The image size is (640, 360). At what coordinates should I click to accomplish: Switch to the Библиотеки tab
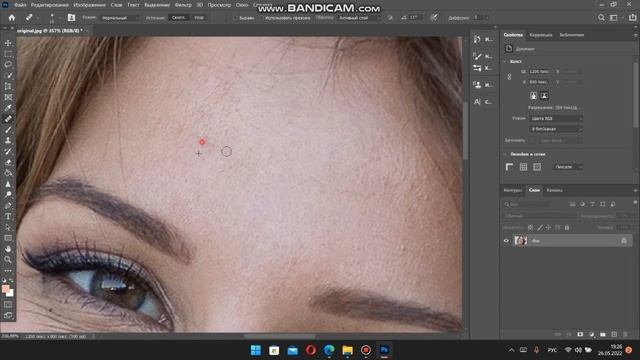[x=571, y=35]
